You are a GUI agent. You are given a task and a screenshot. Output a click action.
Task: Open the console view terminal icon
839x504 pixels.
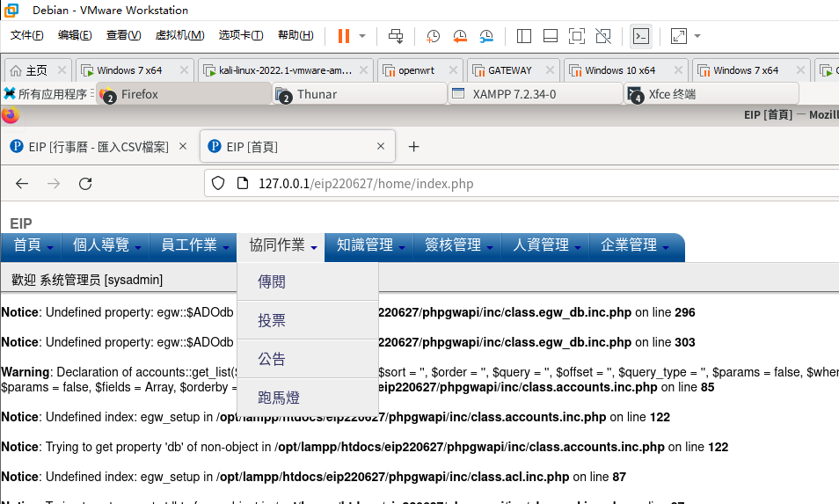641,36
